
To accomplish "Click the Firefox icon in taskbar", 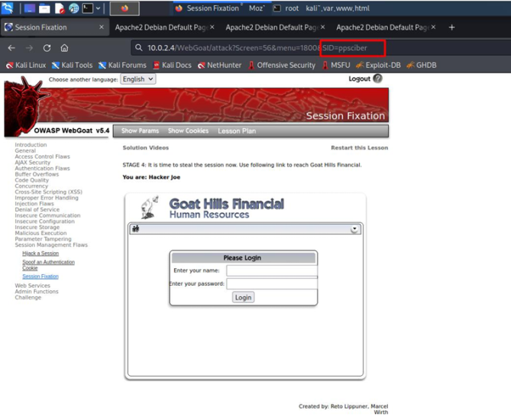I will tap(125, 8).
